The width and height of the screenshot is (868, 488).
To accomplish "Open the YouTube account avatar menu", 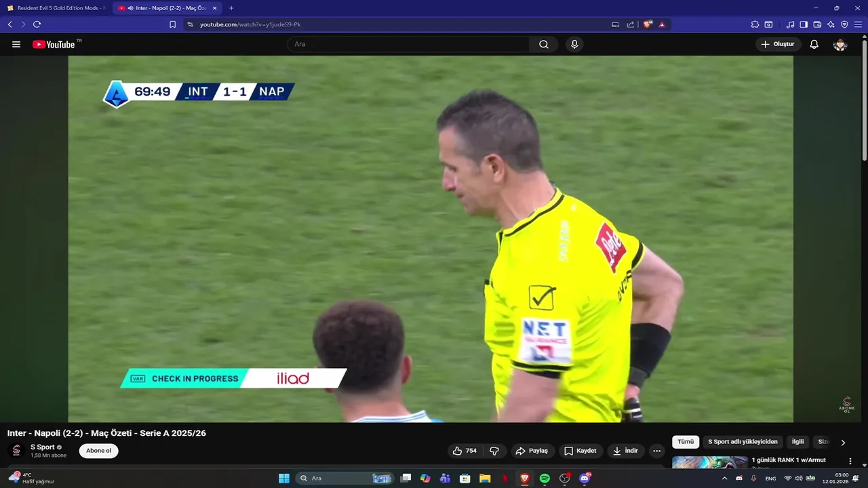I will 840,44.
